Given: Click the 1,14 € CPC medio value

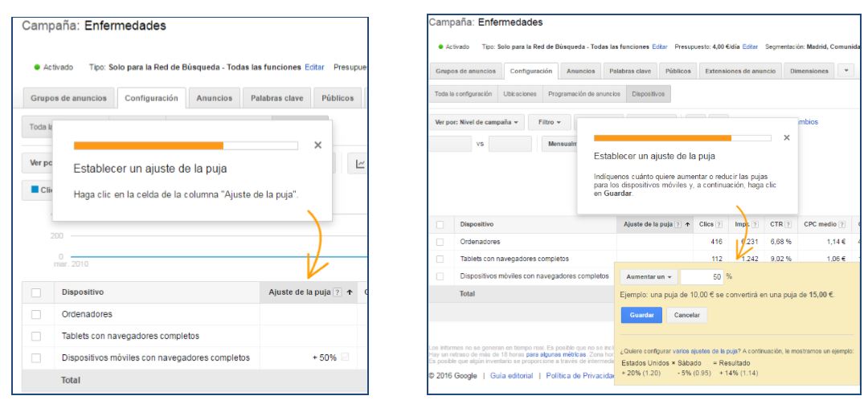Looking at the screenshot, I should 836,242.
